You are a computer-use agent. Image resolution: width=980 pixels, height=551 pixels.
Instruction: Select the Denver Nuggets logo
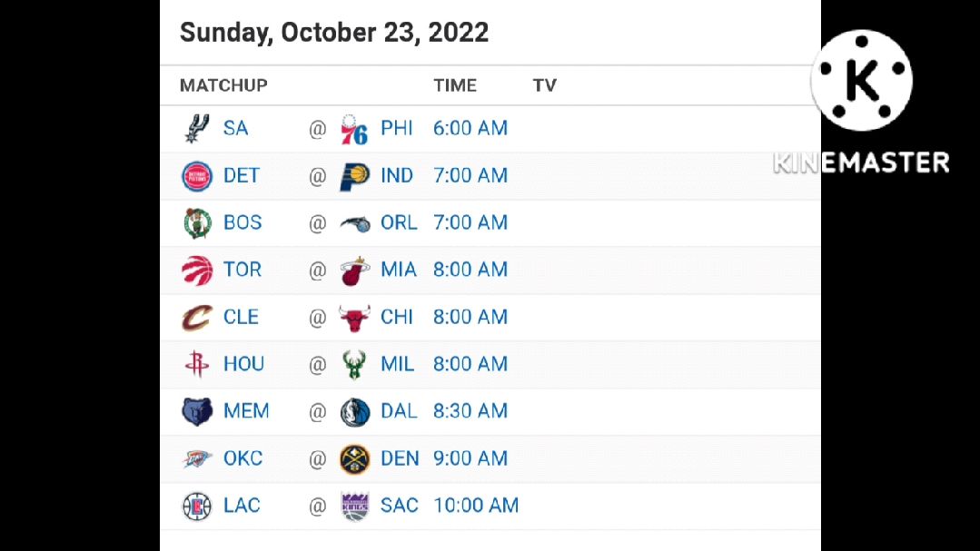[x=354, y=459]
